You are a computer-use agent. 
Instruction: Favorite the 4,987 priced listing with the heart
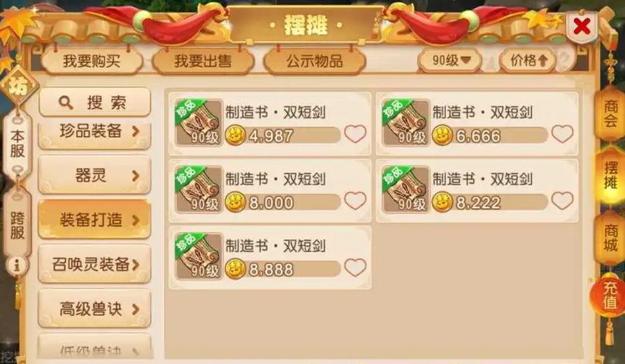(355, 134)
